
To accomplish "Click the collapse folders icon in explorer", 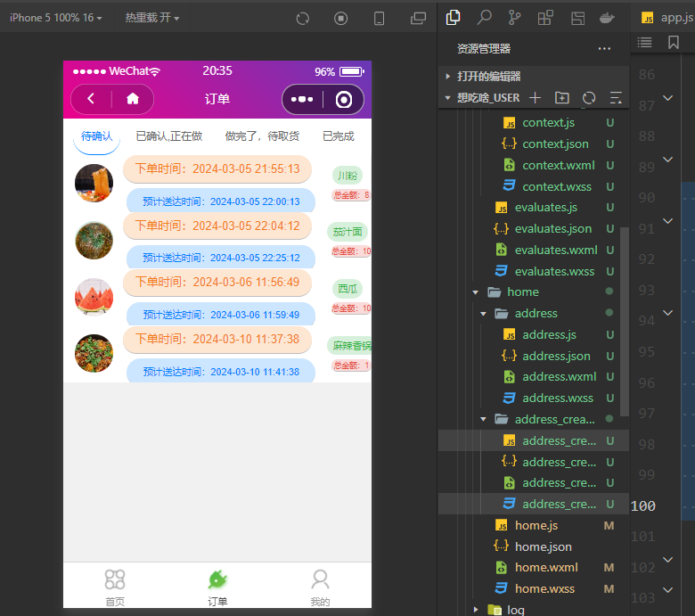I will coord(616,97).
